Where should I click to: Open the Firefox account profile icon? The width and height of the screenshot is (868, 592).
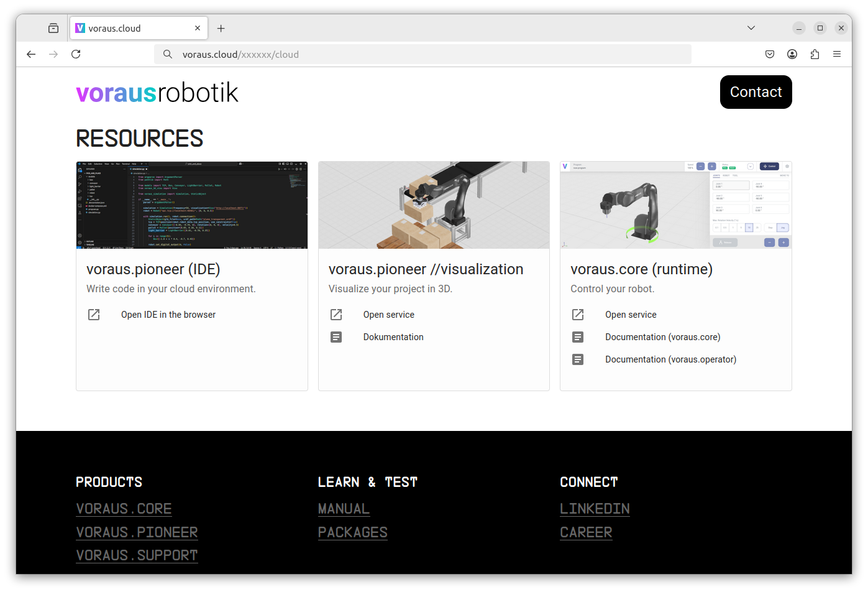coord(792,54)
